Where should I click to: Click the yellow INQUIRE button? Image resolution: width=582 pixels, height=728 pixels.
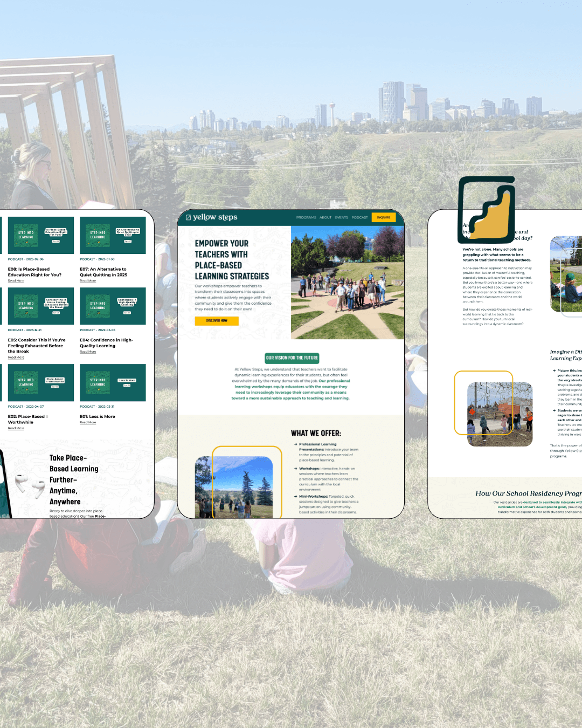coord(384,217)
